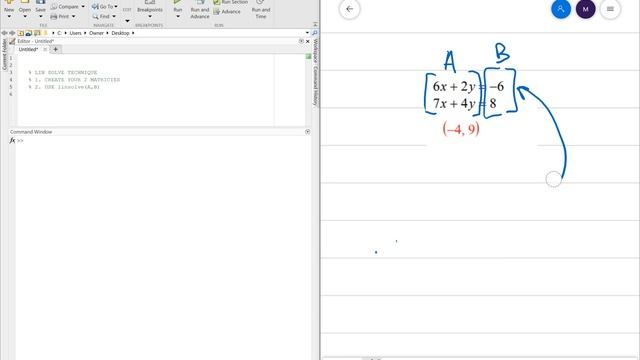
Task: Click the line number 6 gutter
Action: [11, 94]
